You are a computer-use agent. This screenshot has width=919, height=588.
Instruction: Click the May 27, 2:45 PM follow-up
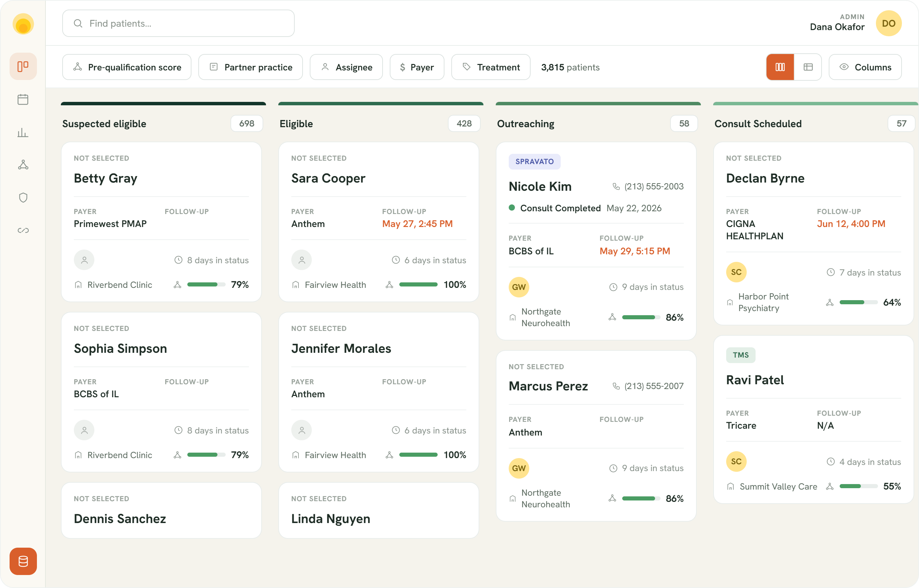[417, 224]
